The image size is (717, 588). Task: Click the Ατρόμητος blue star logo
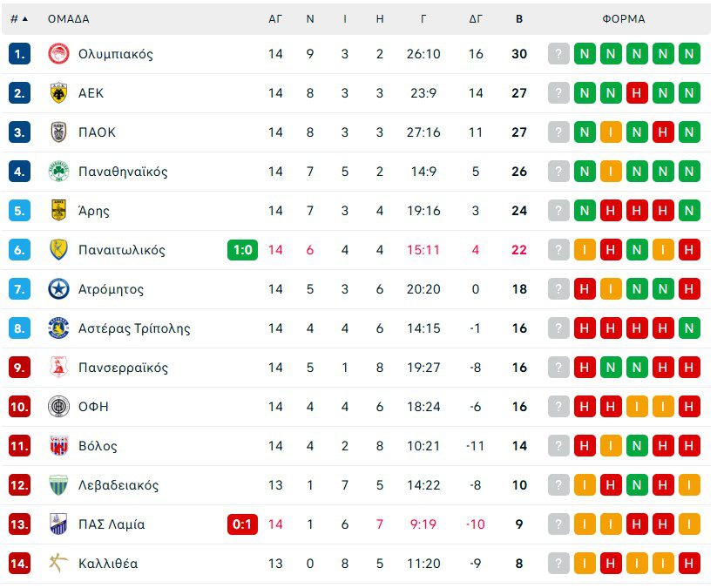pyautogui.click(x=58, y=289)
